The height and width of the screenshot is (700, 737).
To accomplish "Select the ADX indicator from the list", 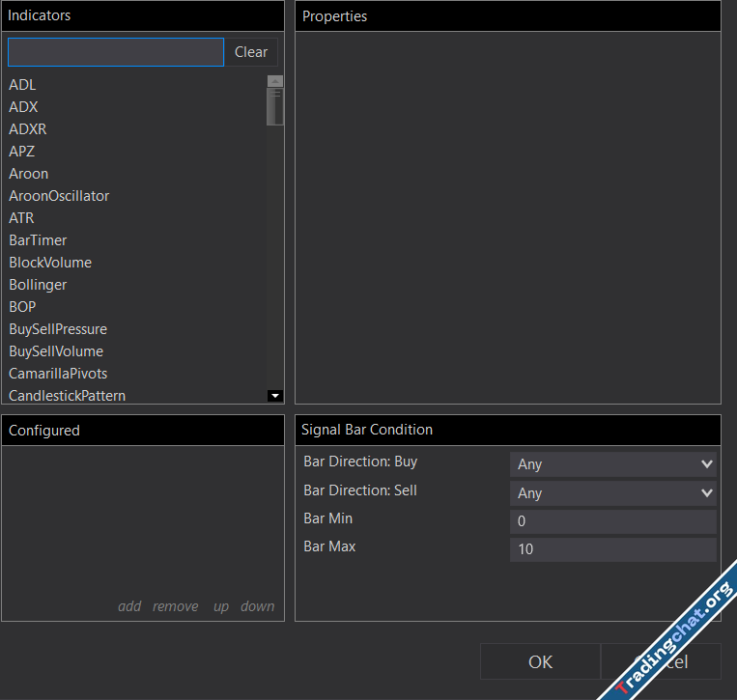I will 23,107.
